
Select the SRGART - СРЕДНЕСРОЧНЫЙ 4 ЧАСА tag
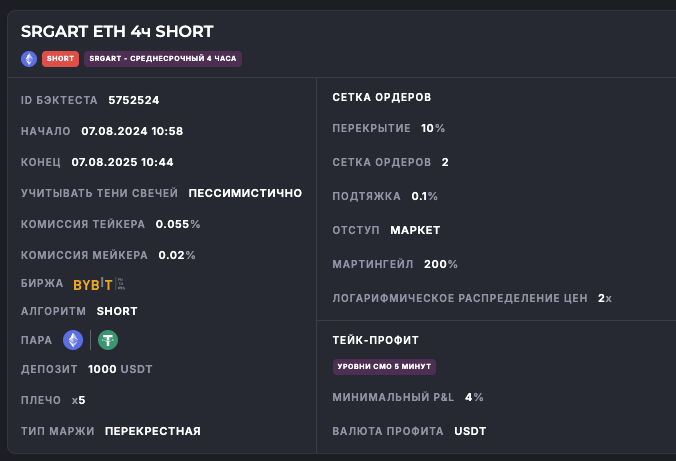click(x=163, y=59)
